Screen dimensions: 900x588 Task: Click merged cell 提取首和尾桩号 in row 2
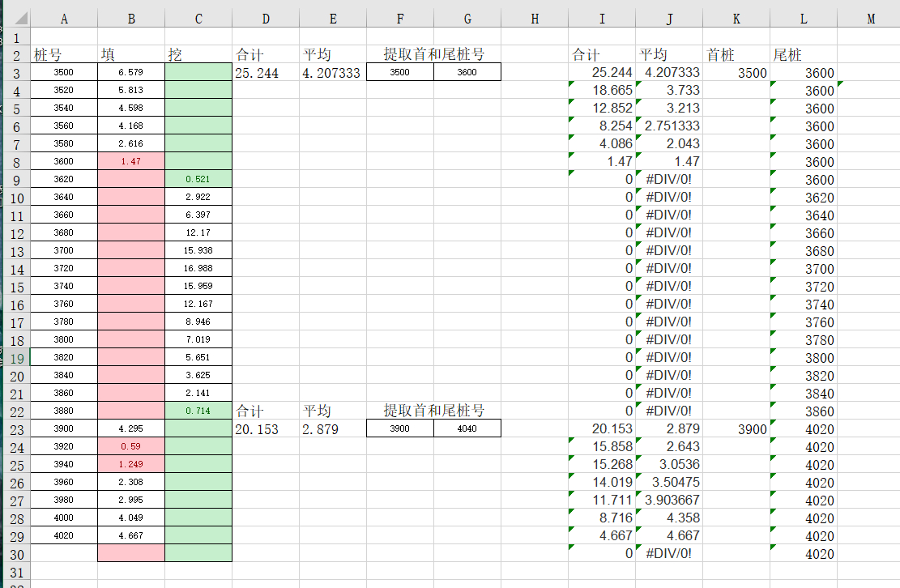tap(434, 54)
